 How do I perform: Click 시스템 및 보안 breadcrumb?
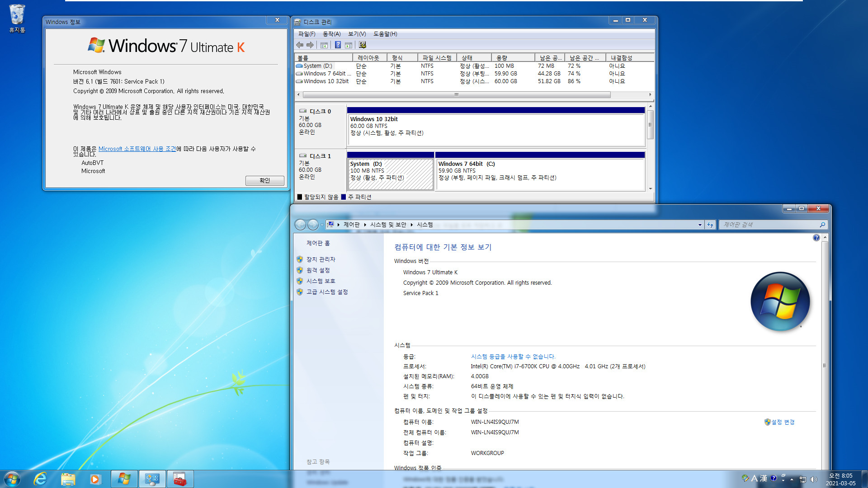(388, 225)
